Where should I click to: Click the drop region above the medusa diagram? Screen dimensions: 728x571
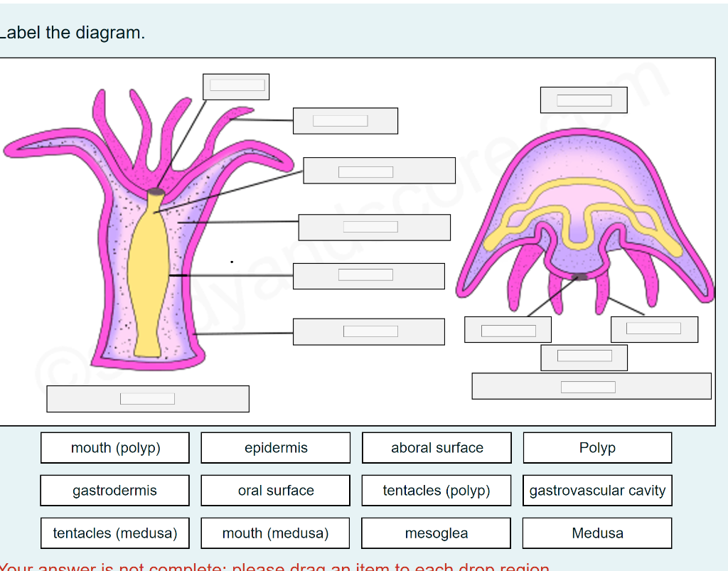pyautogui.click(x=584, y=100)
